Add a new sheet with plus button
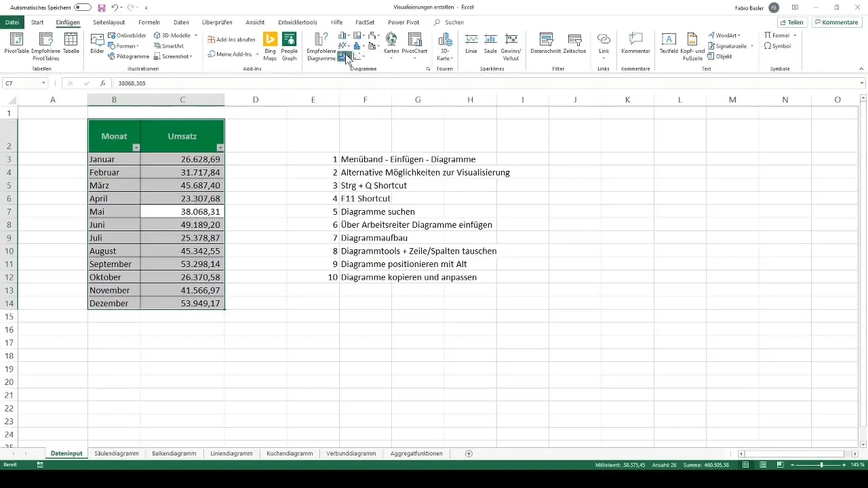The image size is (868, 488). pos(469,453)
